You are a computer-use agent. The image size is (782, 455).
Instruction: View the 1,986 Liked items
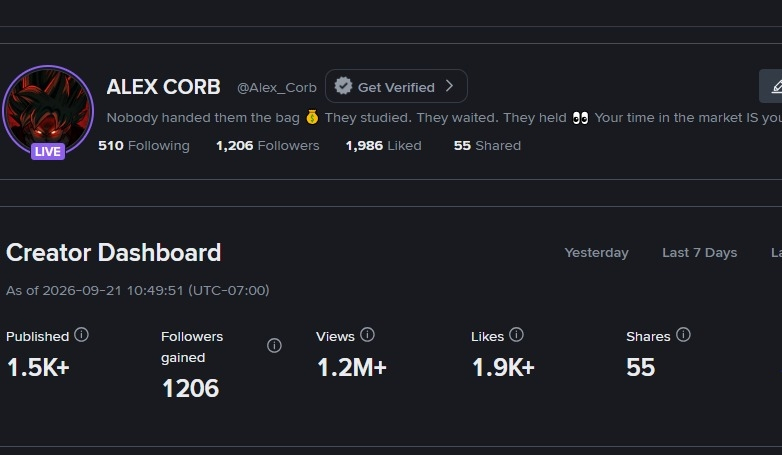click(x=384, y=146)
